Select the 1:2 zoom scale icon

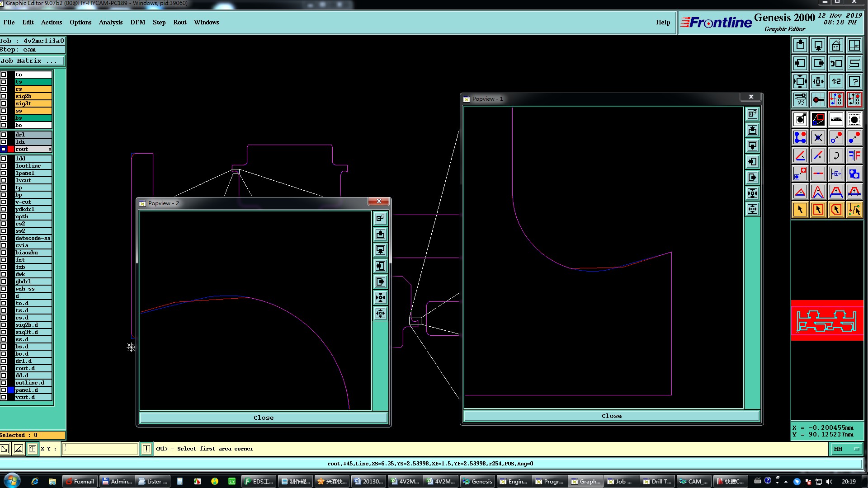[836, 82]
